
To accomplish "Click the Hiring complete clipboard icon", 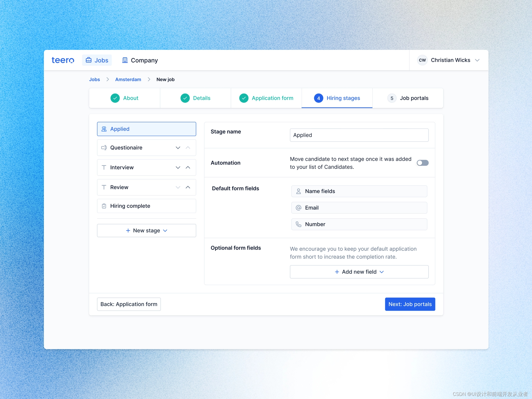I will 104,206.
